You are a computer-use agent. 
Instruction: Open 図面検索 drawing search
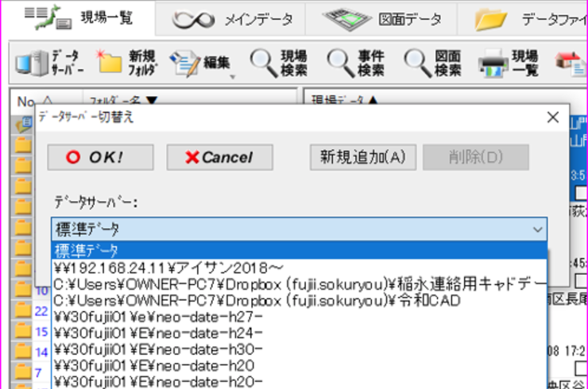[433, 63]
